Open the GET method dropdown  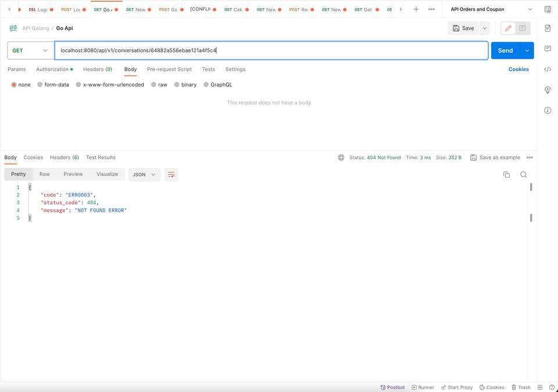point(30,51)
